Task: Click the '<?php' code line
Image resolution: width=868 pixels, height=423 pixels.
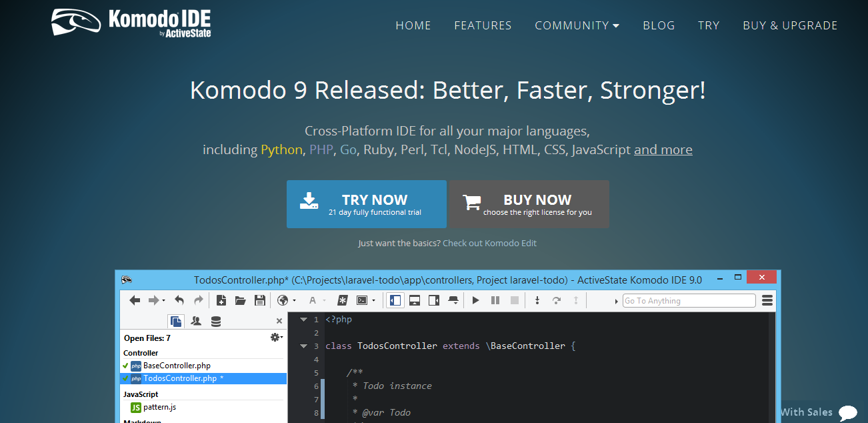Action: 339,320
